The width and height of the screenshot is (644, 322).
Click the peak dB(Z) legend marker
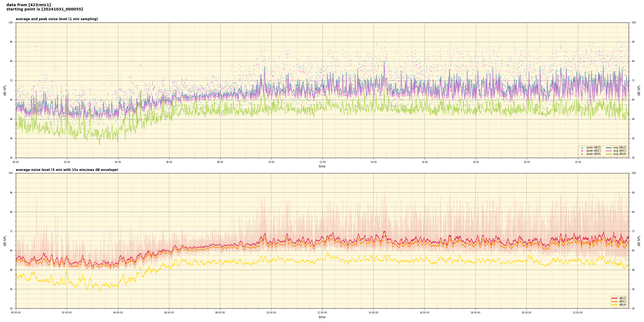tap(582, 148)
